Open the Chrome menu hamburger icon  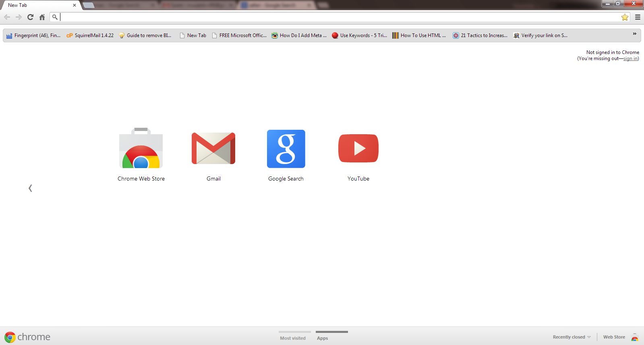(x=638, y=17)
